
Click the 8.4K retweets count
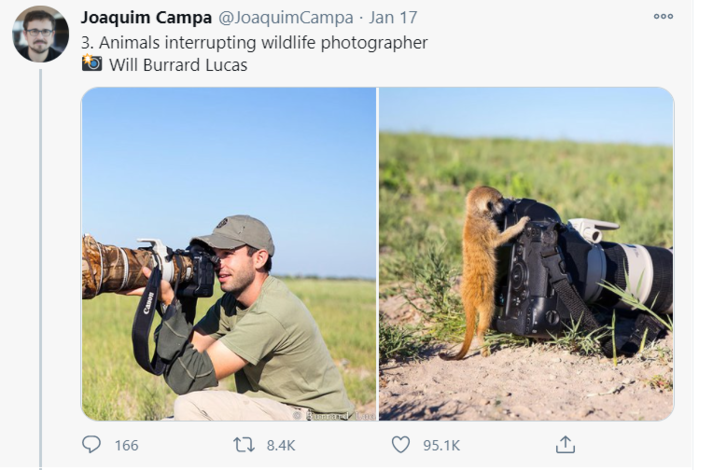pyautogui.click(x=281, y=445)
